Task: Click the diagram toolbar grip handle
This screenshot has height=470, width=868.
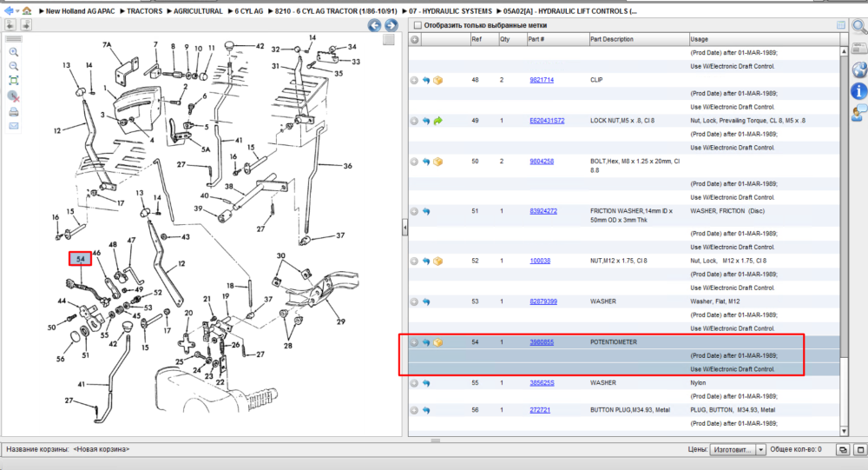Action: click(x=14, y=39)
